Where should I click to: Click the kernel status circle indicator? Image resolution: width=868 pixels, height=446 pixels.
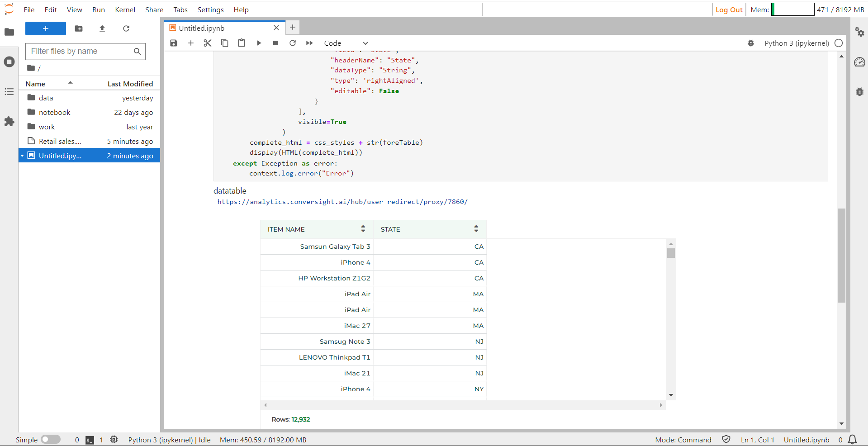839,43
